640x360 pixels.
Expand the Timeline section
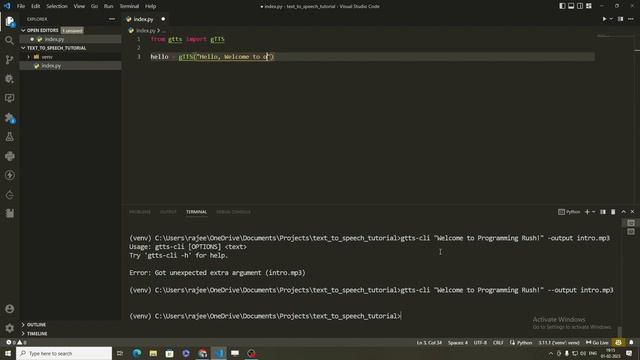37,333
